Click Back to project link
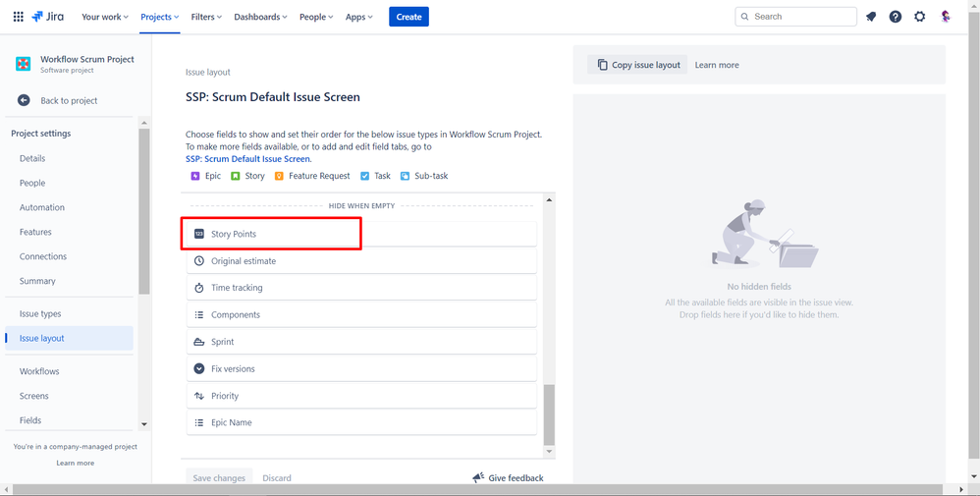Screen dimensions: 980x496 69,100
